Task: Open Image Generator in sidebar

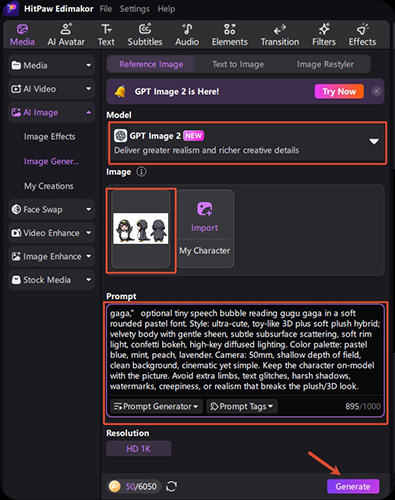Action: [51, 161]
